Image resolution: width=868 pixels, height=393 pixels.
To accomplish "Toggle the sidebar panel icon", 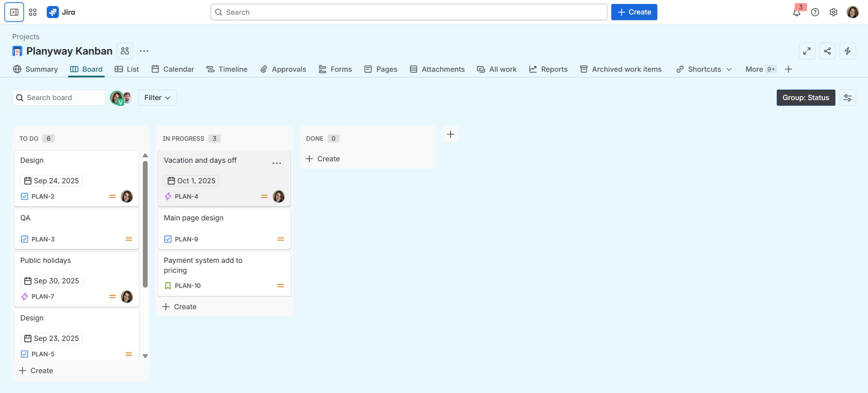I will [14, 12].
